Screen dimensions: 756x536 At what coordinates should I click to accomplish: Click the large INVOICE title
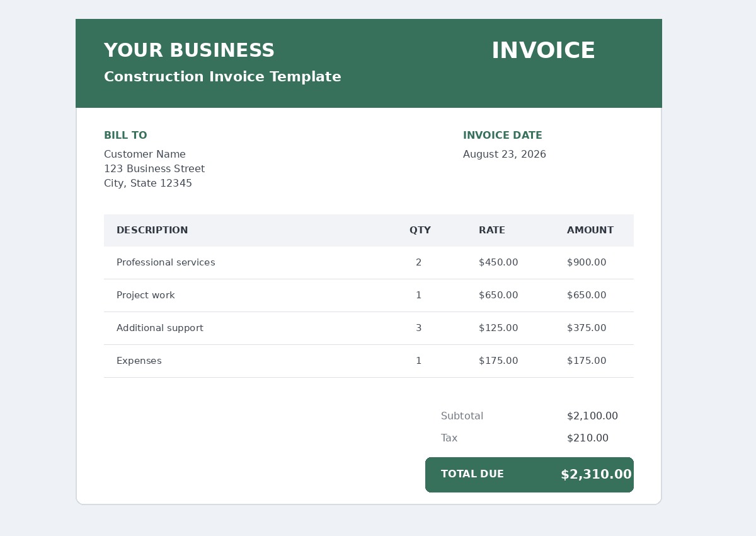click(543, 51)
